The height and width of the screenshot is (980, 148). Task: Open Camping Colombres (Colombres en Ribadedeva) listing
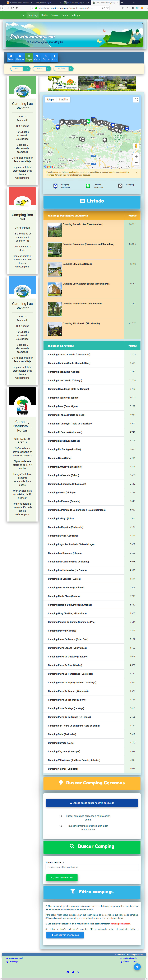pyautogui.click(x=88, y=244)
